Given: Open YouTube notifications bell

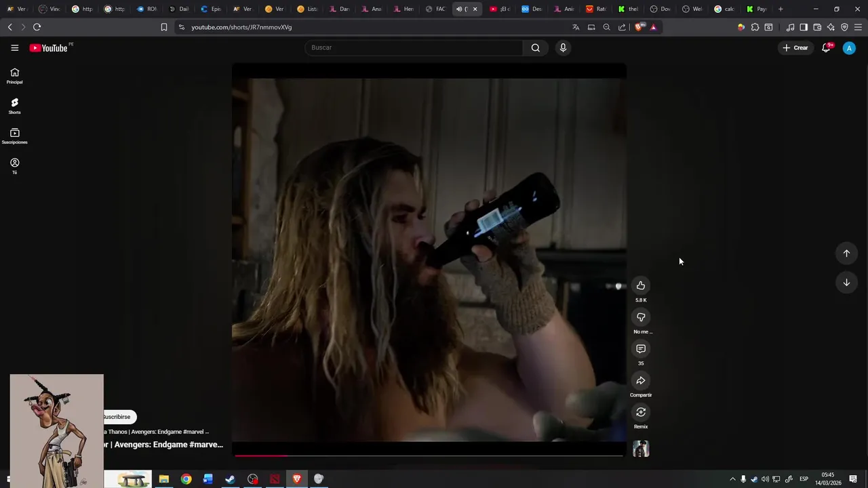Looking at the screenshot, I should (x=826, y=47).
